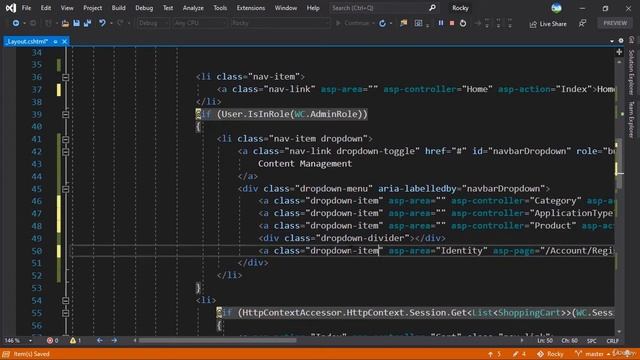This screenshot has height=360, width=640.
Task: Click the Rocky repository status item
Action: (550, 354)
